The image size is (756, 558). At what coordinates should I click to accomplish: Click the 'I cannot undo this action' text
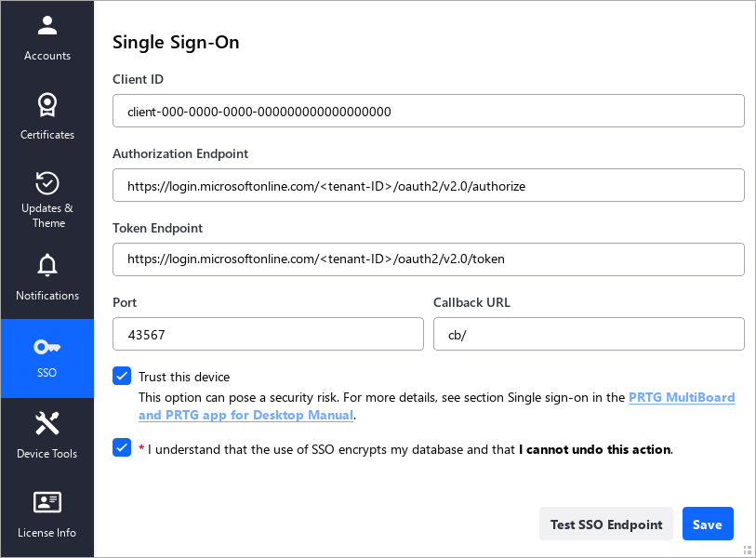[595, 449]
